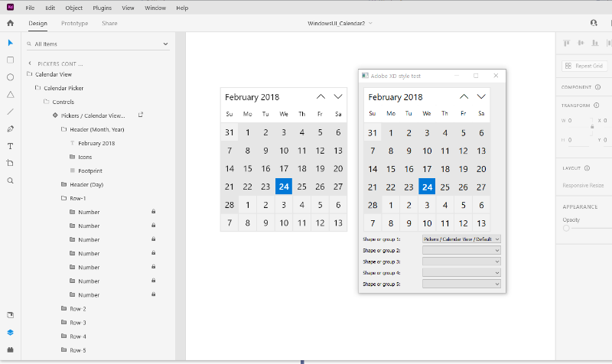Viewport: 612px width, 364px height.
Task: Open the Object menu
Action: point(73,8)
